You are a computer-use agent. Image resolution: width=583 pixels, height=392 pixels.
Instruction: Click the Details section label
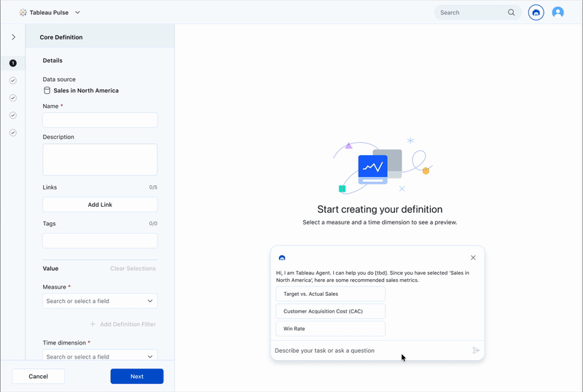[52, 60]
